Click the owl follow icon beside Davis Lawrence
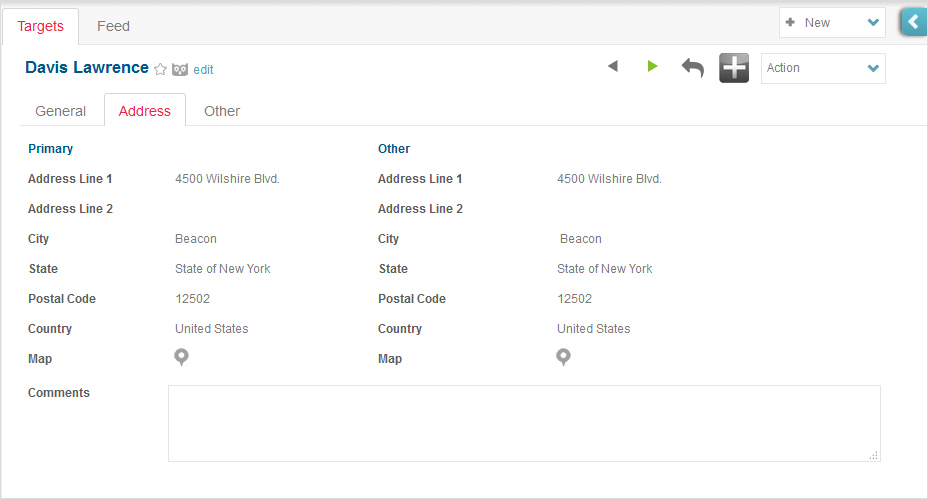This screenshot has height=499, width=928. pos(180,69)
